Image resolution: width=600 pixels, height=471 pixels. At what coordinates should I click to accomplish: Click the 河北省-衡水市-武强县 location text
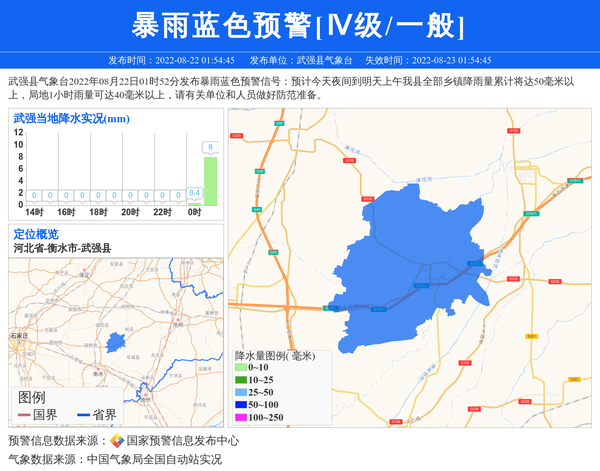pos(62,248)
